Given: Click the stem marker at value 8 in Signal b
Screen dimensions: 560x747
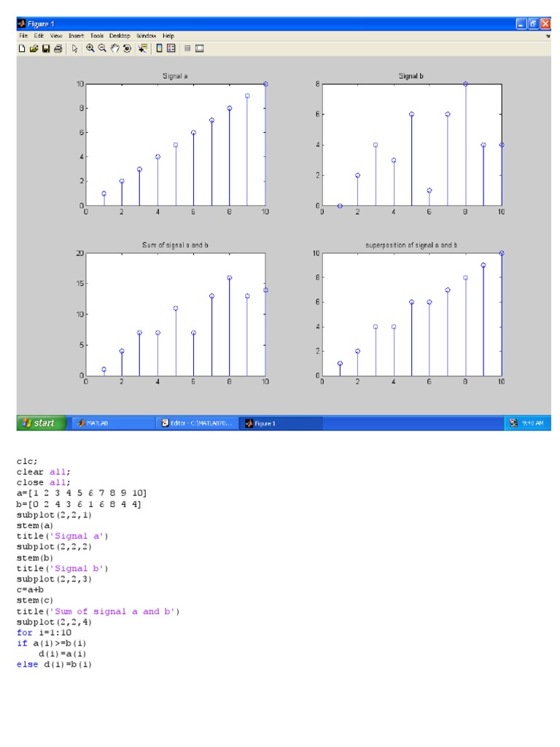Looking at the screenshot, I should [x=466, y=84].
